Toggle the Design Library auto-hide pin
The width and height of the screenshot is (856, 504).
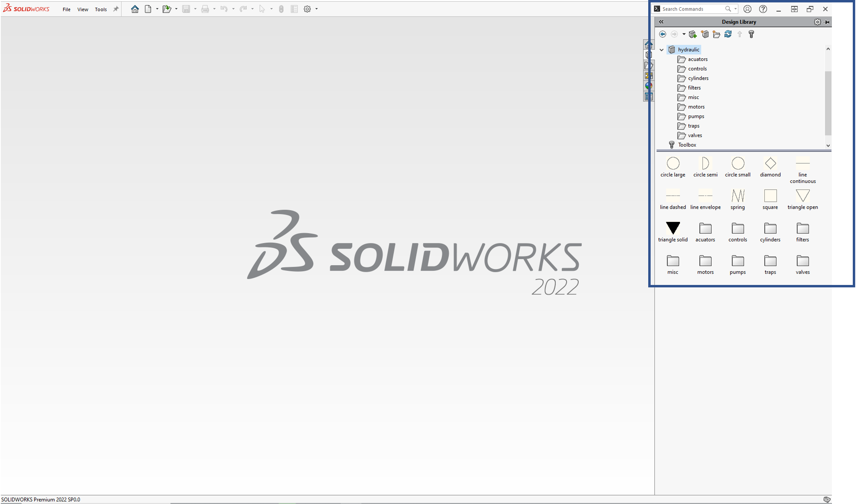(827, 22)
